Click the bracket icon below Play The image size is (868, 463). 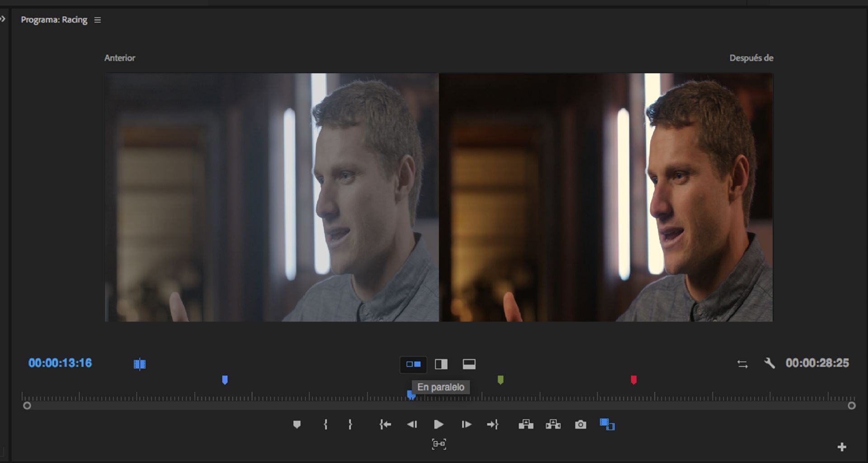(439, 444)
